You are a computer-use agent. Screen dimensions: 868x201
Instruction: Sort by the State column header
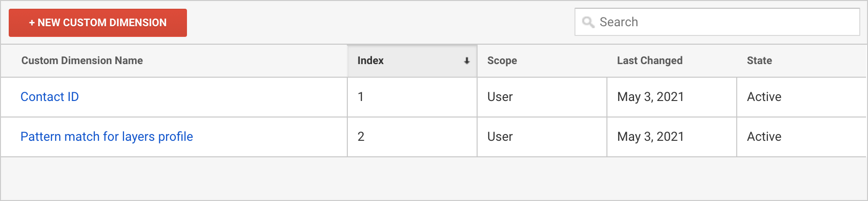(x=759, y=61)
